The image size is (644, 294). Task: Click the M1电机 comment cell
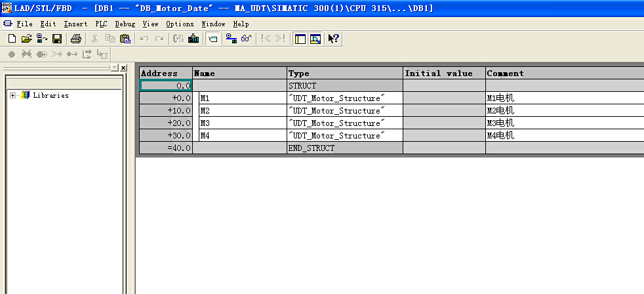point(565,98)
